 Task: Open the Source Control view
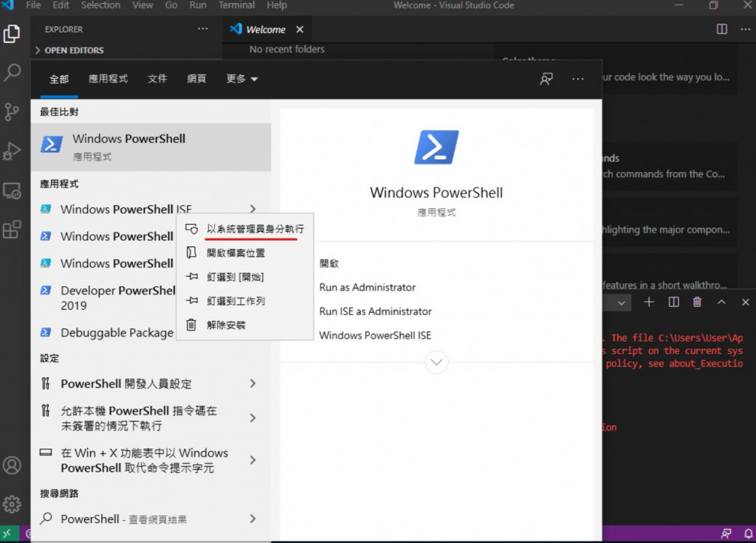(12, 112)
